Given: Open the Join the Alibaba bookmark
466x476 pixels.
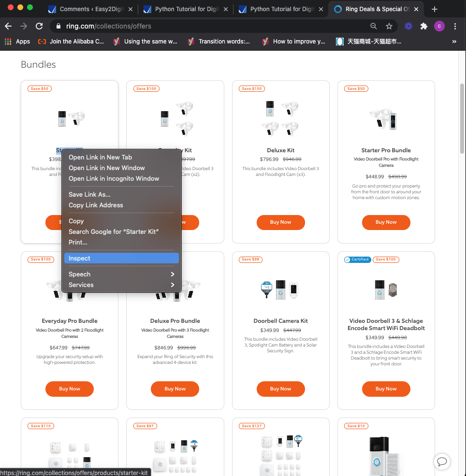Looking at the screenshot, I should click(x=71, y=42).
